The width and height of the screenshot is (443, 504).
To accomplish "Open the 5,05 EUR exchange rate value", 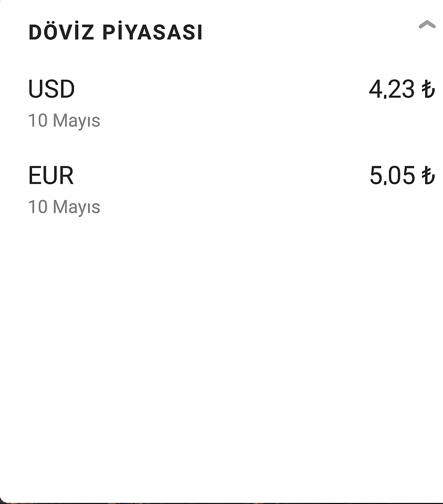I will click(x=402, y=175).
